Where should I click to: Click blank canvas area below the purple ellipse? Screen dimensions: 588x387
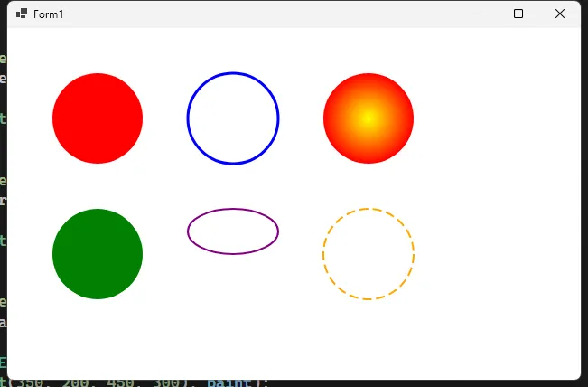[x=233, y=307]
